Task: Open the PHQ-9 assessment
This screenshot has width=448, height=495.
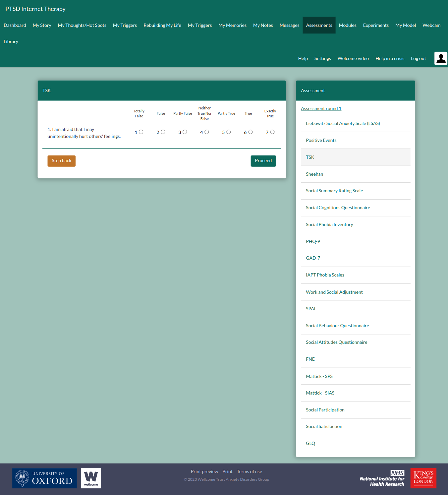Action: 313,241
